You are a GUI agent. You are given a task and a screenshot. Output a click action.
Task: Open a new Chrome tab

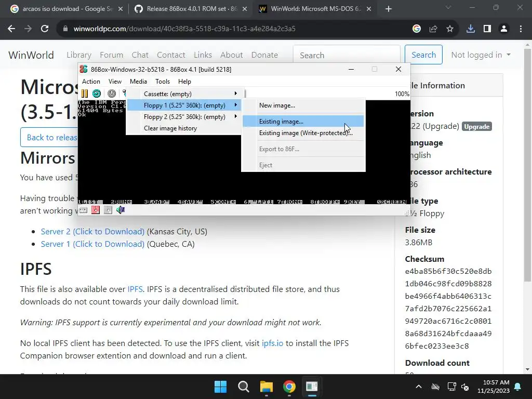tap(389, 9)
